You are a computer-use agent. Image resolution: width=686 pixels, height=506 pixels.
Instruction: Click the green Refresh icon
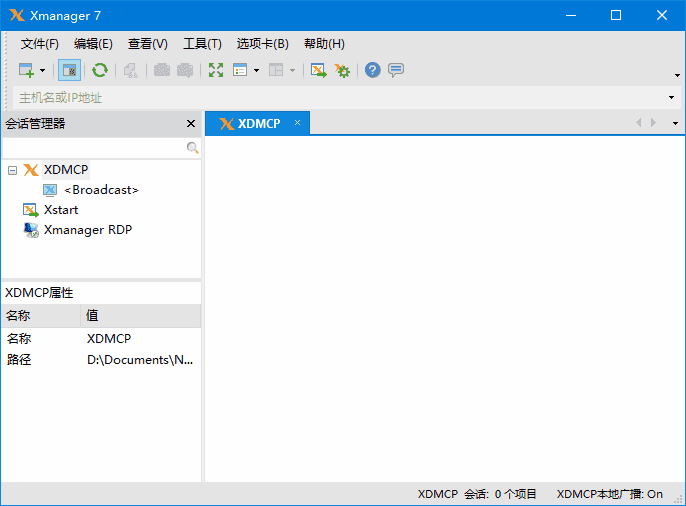pyautogui.click(x=100, y=70)
